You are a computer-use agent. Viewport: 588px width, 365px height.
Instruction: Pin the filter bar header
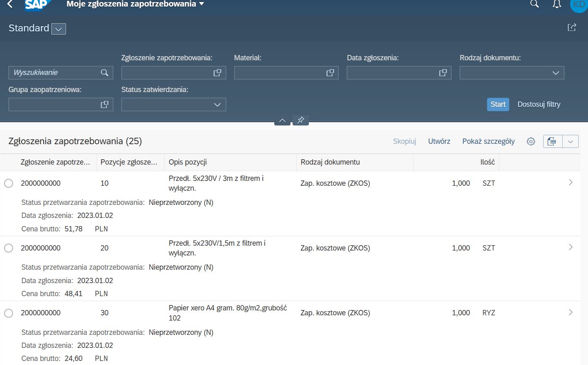tap(301, 120)
